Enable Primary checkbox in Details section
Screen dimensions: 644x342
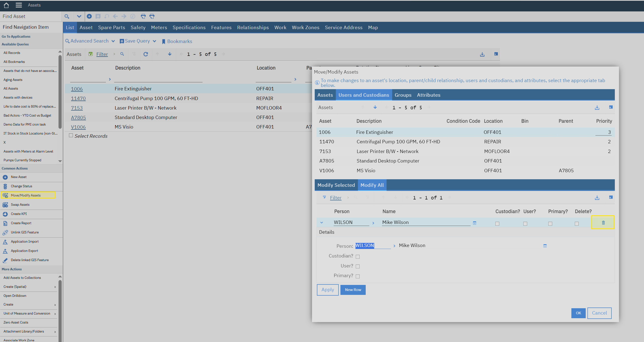point(358,276)
